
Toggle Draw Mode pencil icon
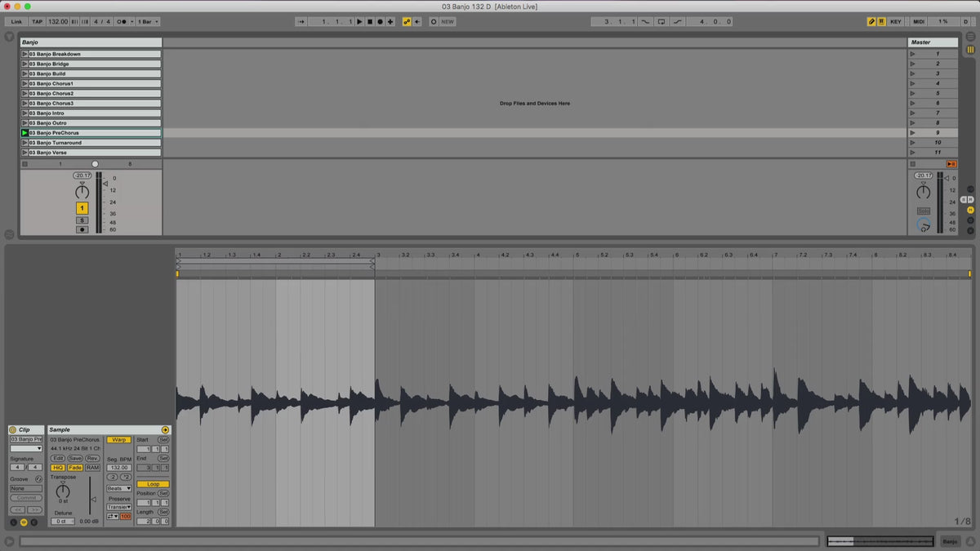click(x=871, y=21)
